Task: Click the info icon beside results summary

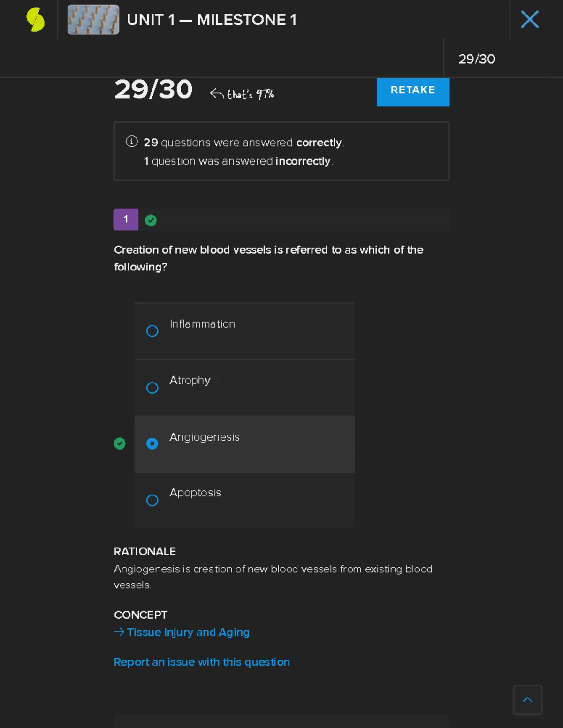Action: point(131,142)
